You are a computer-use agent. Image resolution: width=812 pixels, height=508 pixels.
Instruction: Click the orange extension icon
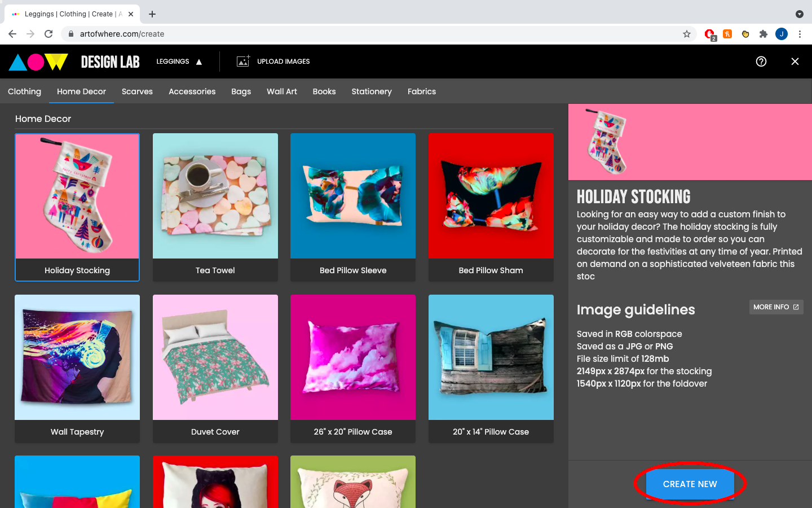[x=727, y=34]
